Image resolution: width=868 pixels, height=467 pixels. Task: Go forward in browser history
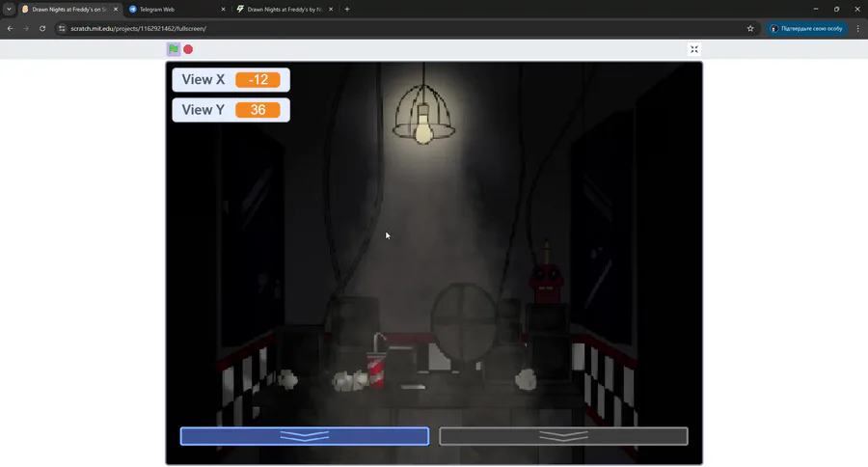coord(26,28)
